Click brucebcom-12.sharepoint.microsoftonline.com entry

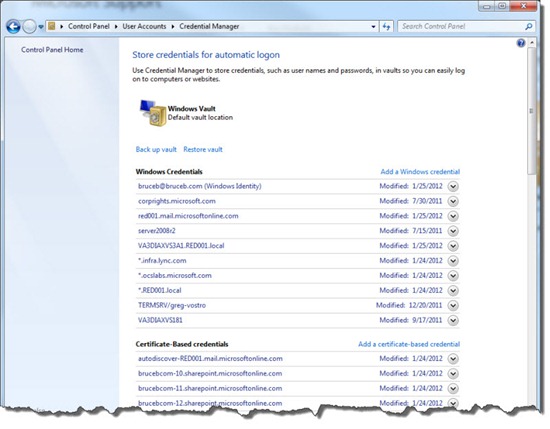pos(210,403)
